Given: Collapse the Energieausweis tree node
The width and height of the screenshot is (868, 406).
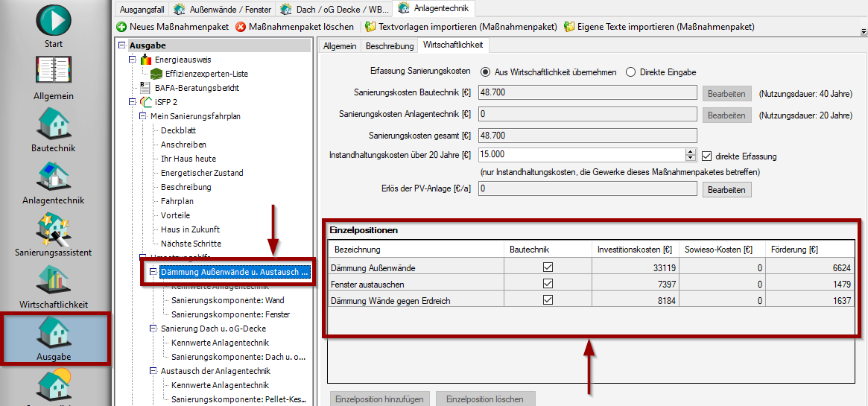Looking at the screenshot, I should (x=133, y=60).
